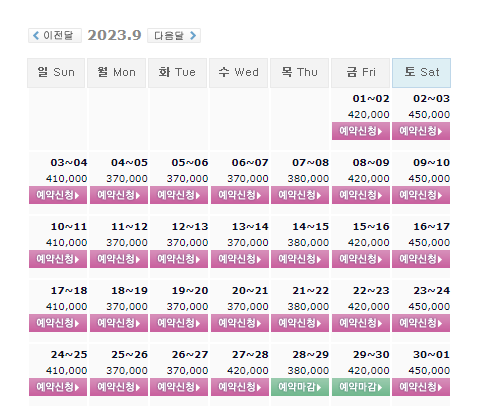This screenshot has height=418, width=478.
Task: Request reservation for 30~01
Action: (421, 387)
